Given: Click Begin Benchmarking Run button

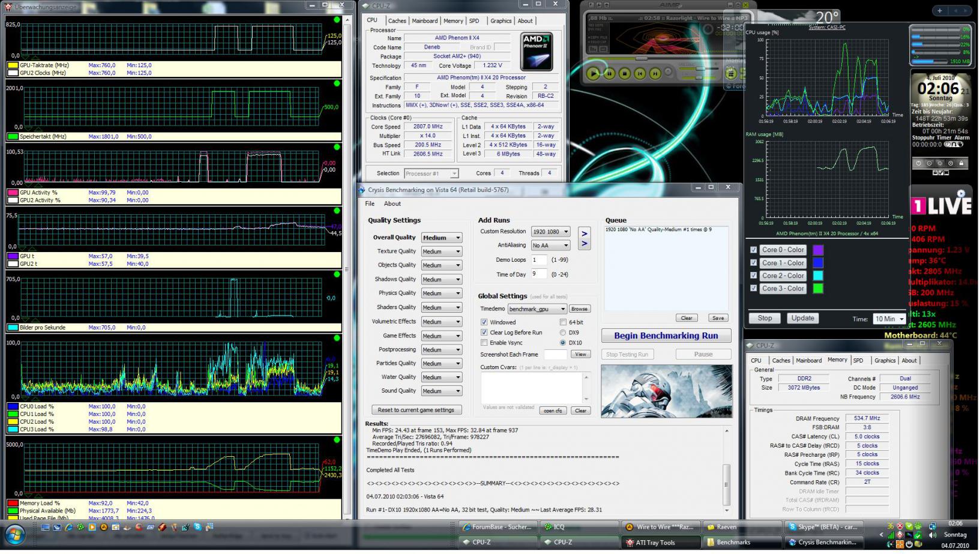Looking at the screenshot, I should click(666, 336).
